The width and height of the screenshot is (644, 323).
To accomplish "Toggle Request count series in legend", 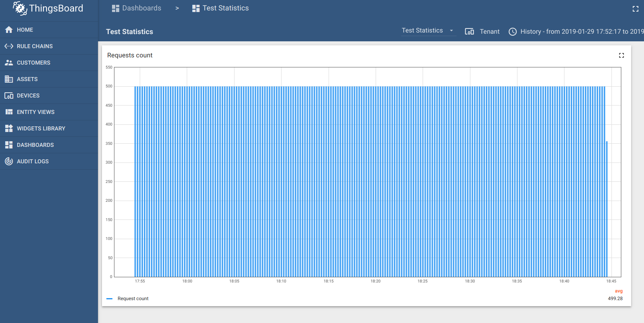I will pyautogui.click(x=133, y=299).
